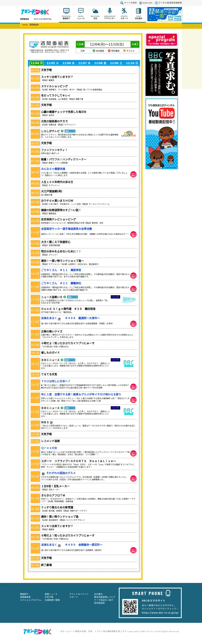Click the home breadcrumb link

pos(25,25)
